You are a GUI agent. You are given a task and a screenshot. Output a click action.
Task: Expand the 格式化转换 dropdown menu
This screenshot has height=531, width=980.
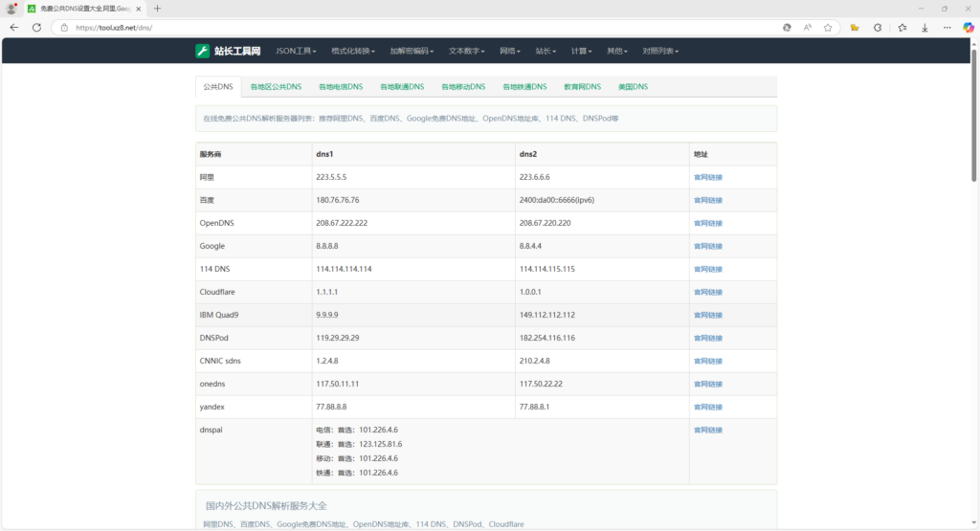pos(353,52)
